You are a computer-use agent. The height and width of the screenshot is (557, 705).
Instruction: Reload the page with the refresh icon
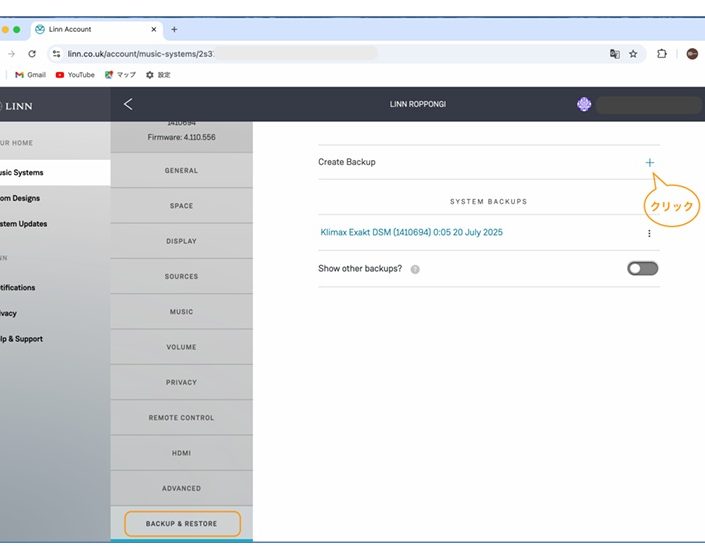click(32, 54)
